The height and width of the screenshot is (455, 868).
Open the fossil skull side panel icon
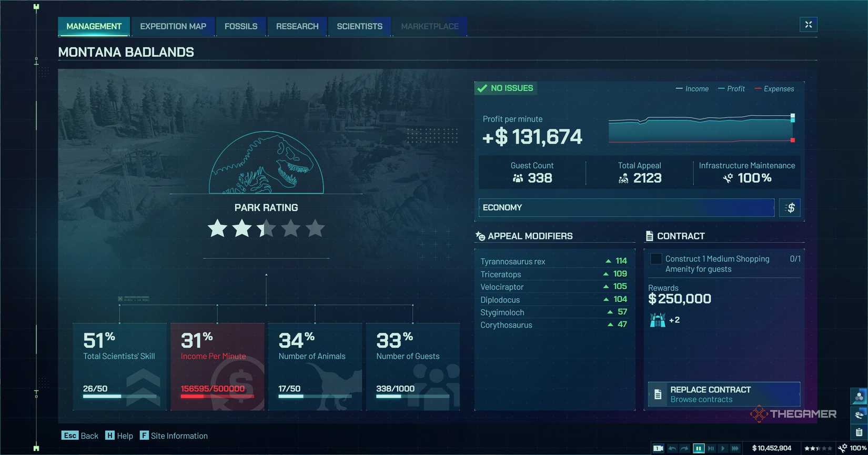859,414
